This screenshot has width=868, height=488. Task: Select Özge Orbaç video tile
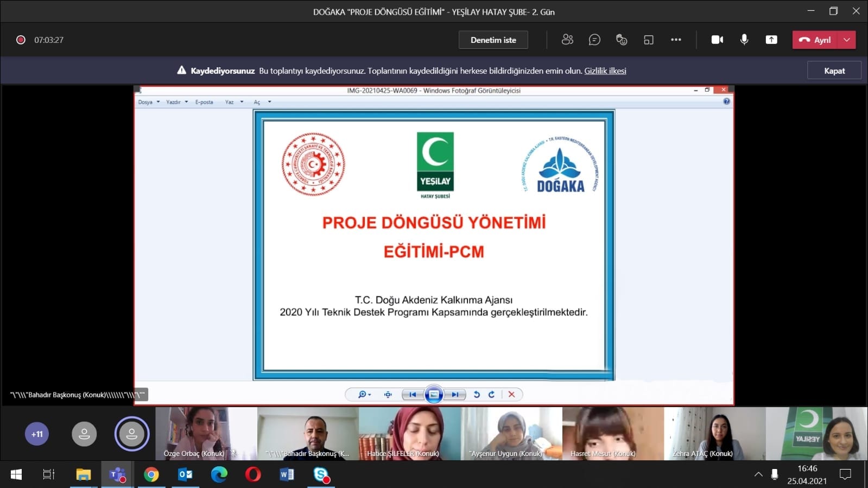click(x=206, y=433)
